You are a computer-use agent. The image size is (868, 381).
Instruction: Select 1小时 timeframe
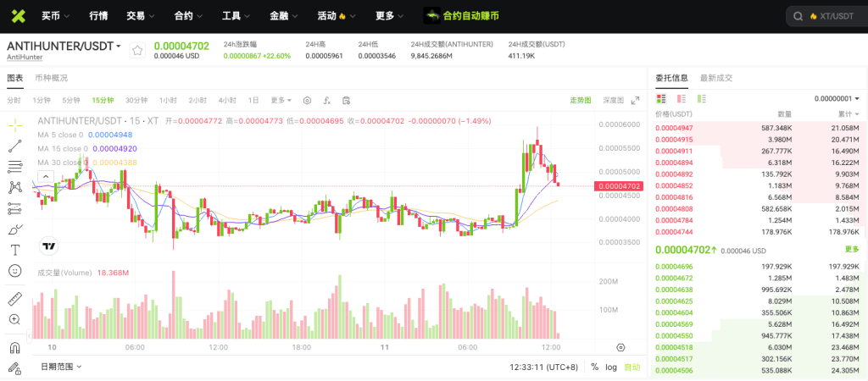pos(168,100)
